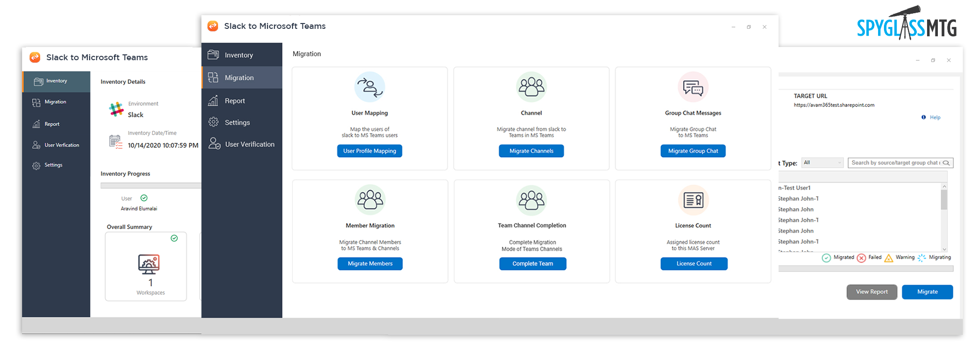Click the View Report button
The image size is (980, 352).
[872, 292]
